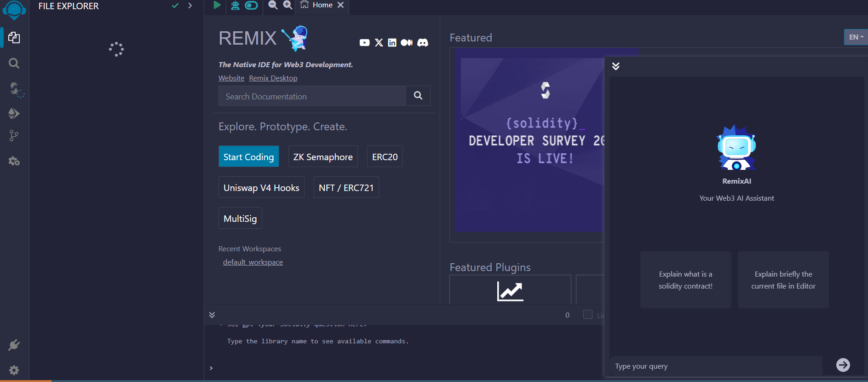
Task: Click the zoom in magnifier icon
Action: [x=287, y=5]
